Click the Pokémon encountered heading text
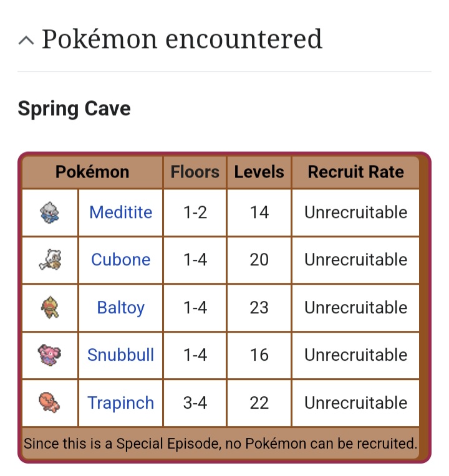Screen dimensions: 449x476 (181, 39)
